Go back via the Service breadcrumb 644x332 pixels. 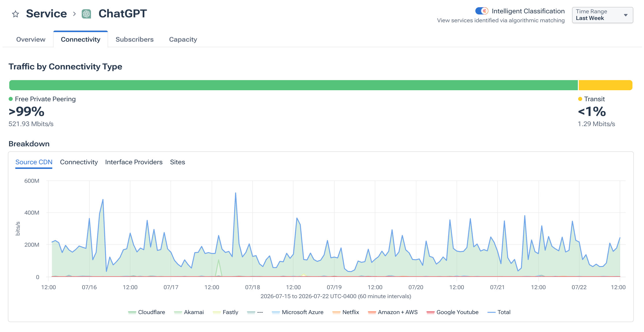coord(46,14)
